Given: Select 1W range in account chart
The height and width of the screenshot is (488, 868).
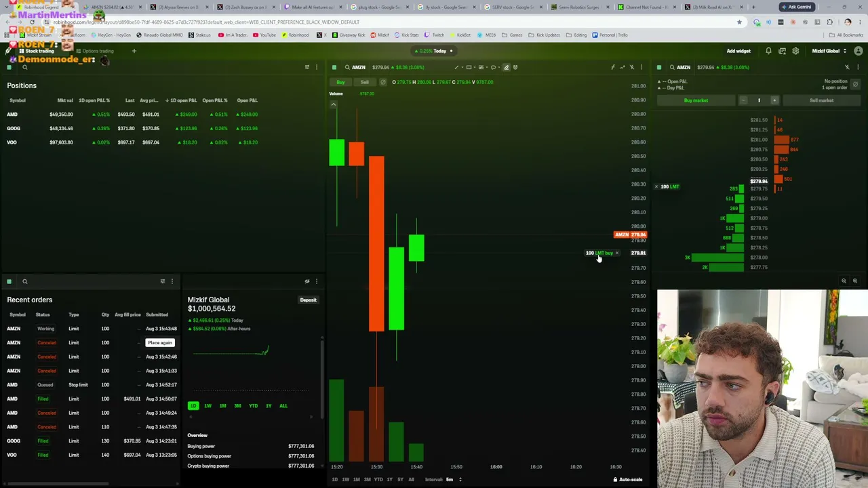Looking at the screenshot, I should (208, 406).
